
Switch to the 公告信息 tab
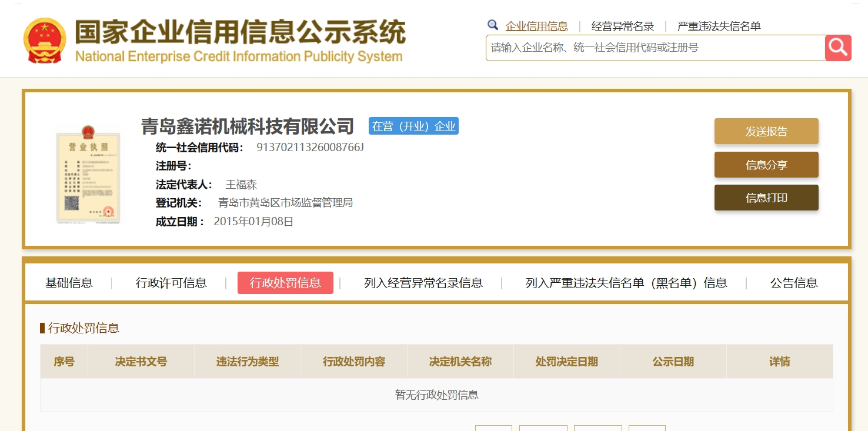794,283
